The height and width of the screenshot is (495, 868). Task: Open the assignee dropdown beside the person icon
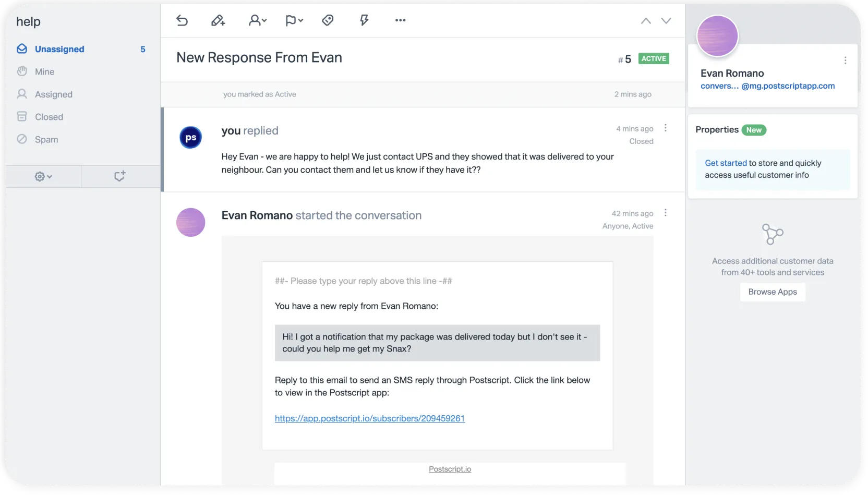257,20
